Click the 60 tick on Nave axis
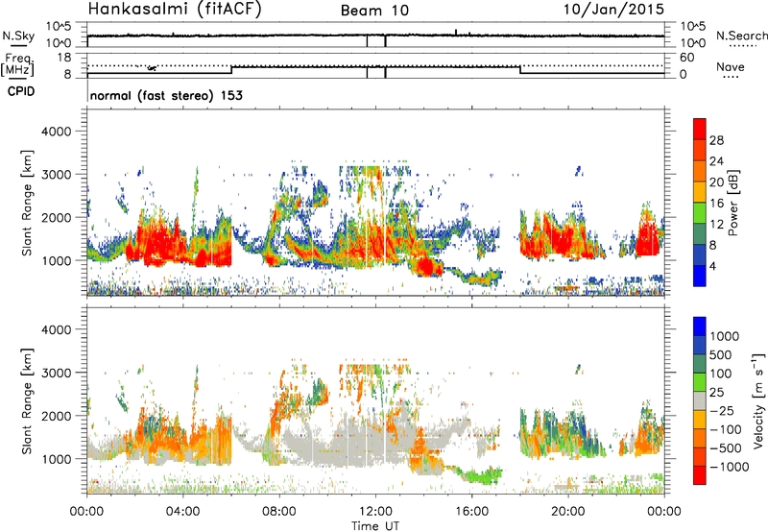 (687, 58)
